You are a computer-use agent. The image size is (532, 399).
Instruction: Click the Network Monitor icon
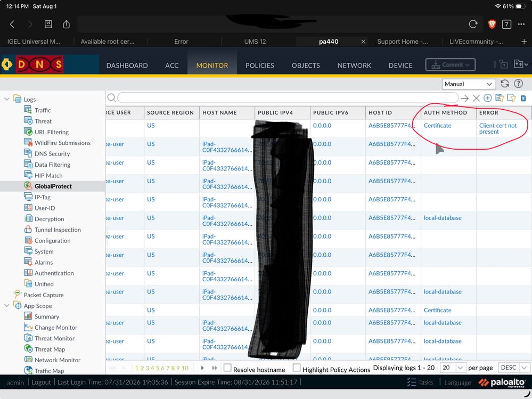[28, 360]
